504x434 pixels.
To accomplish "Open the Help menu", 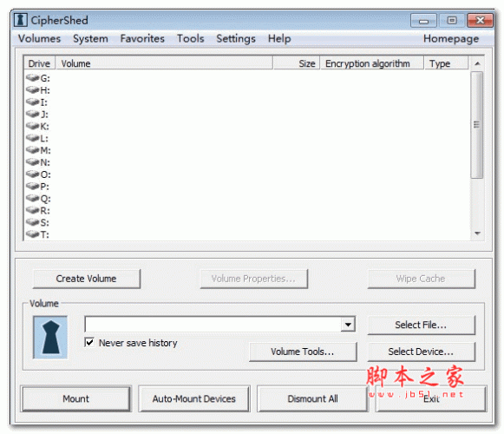I will point(279,38).
